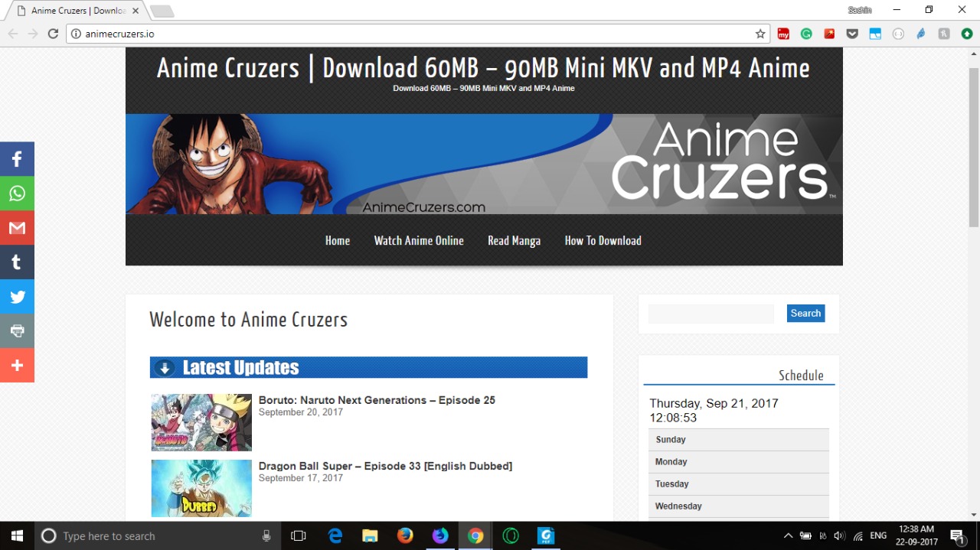Screen dimensions: 980x550
Task: Open the blue PDF app on the taskbar
Action: [546, 535]
